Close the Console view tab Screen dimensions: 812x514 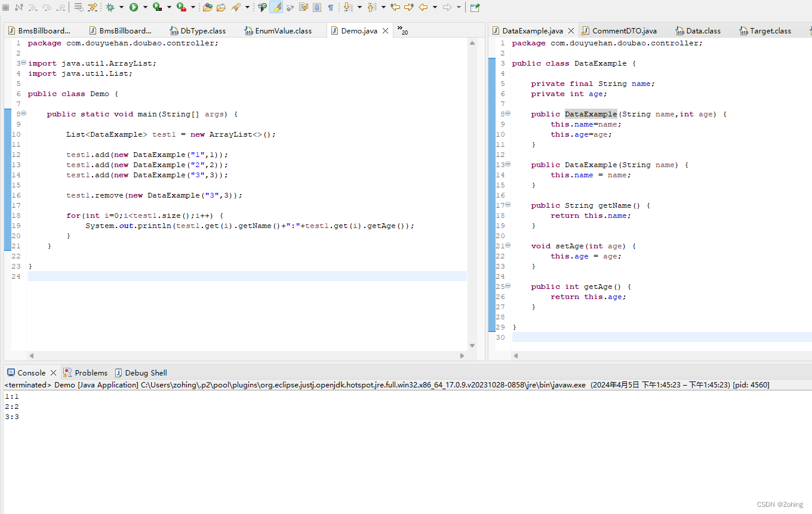pos(54,373)
